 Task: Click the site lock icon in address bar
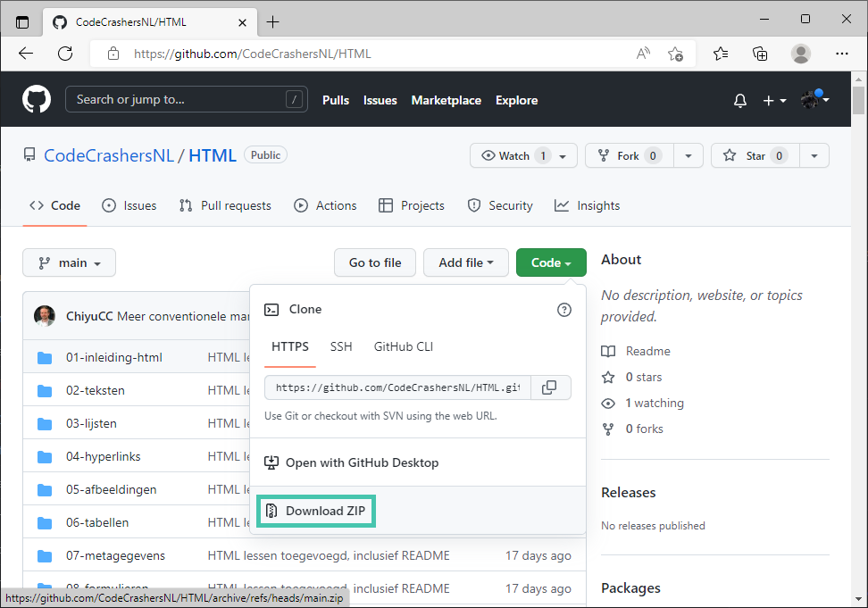tap(113, 54)
